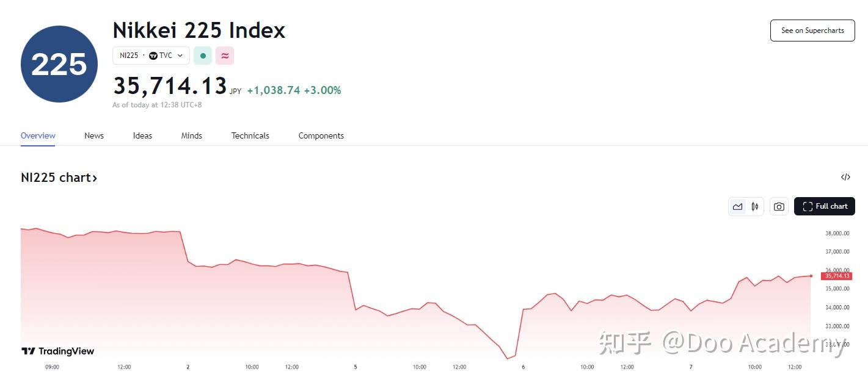
Task: Select the Overview tab
Action: pyautogui.click(x=38, y=135)
